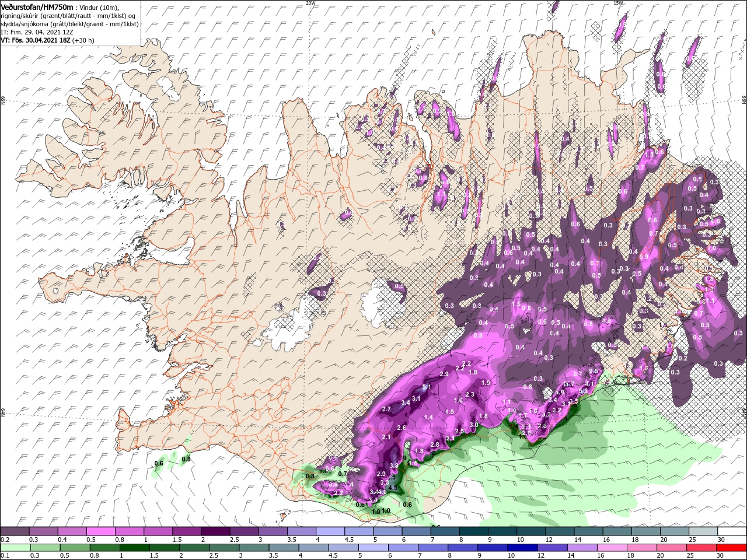Click the '3.0' precipitation value on the map

pos(474,425)
